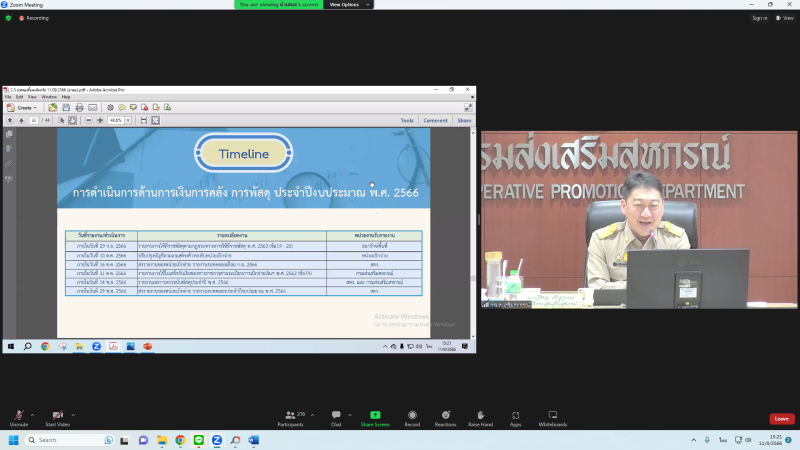Viewport: 800px width, 450px height.
Task: Expand arrow next to Participants
Action: click(x=312, y=415)
